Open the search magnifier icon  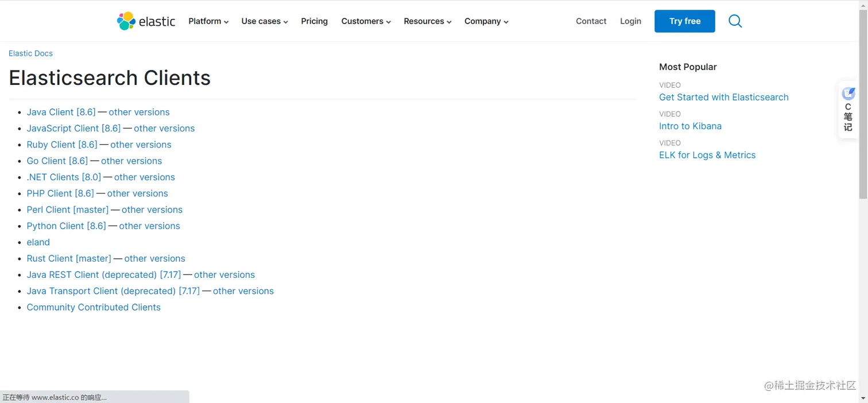(x=735, y=21)
